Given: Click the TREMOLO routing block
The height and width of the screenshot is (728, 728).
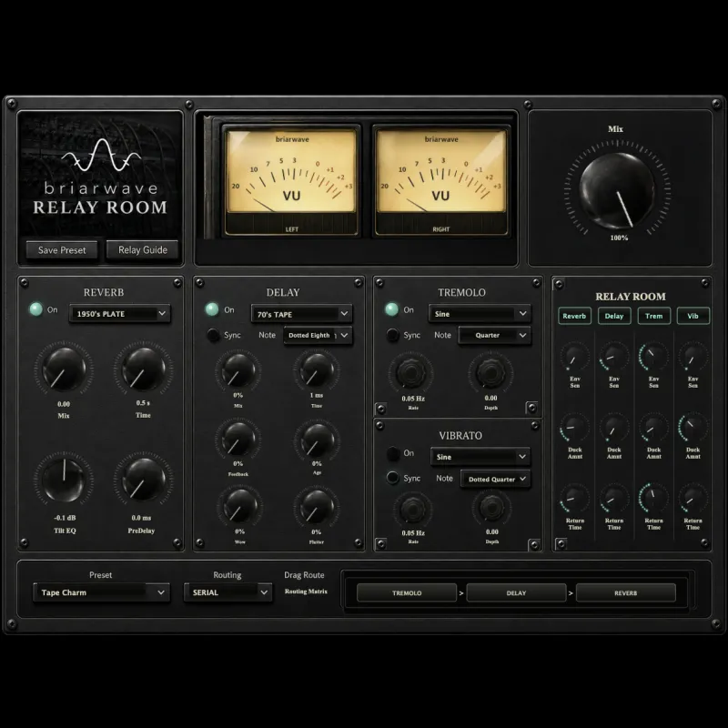Looking at the screenshot, I should point(407,593).
